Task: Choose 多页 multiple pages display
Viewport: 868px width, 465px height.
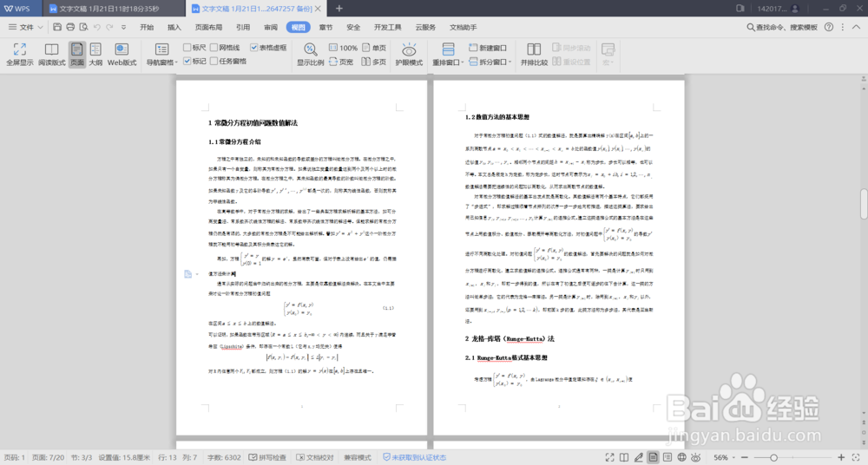Action: click(x=374, y=62)
